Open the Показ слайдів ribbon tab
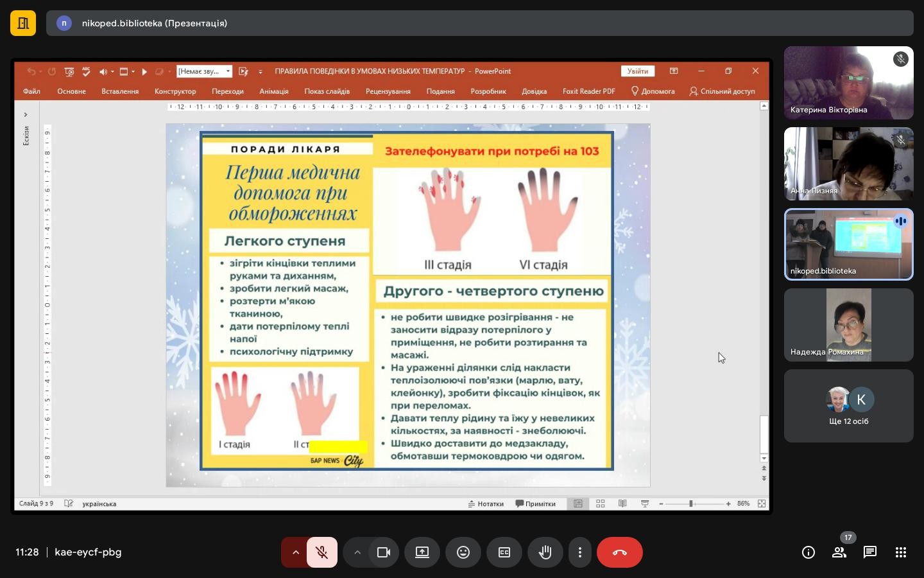This screenshot has width=924, height=578. 327,91
